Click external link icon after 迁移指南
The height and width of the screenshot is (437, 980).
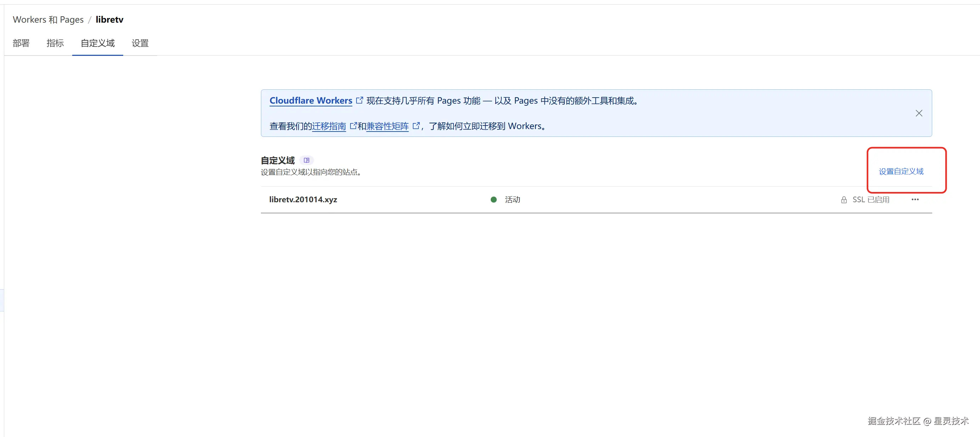353,126
